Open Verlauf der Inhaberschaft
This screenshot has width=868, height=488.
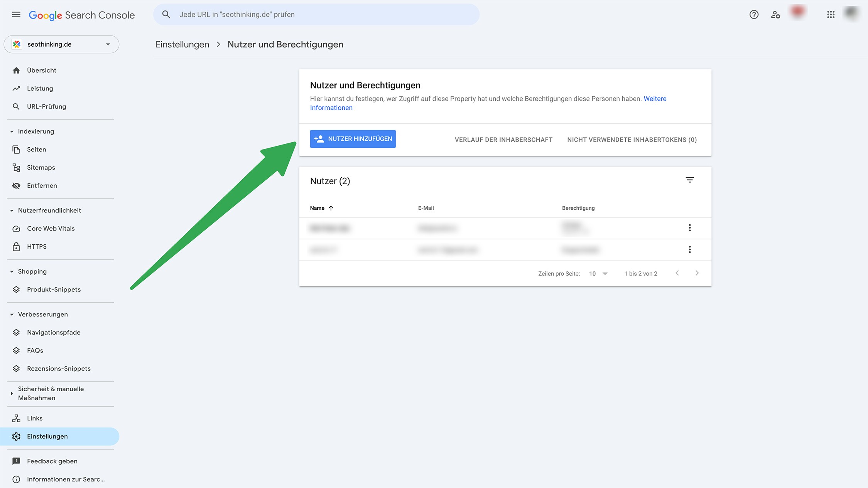pyautogui.click(x=503, y=140)
